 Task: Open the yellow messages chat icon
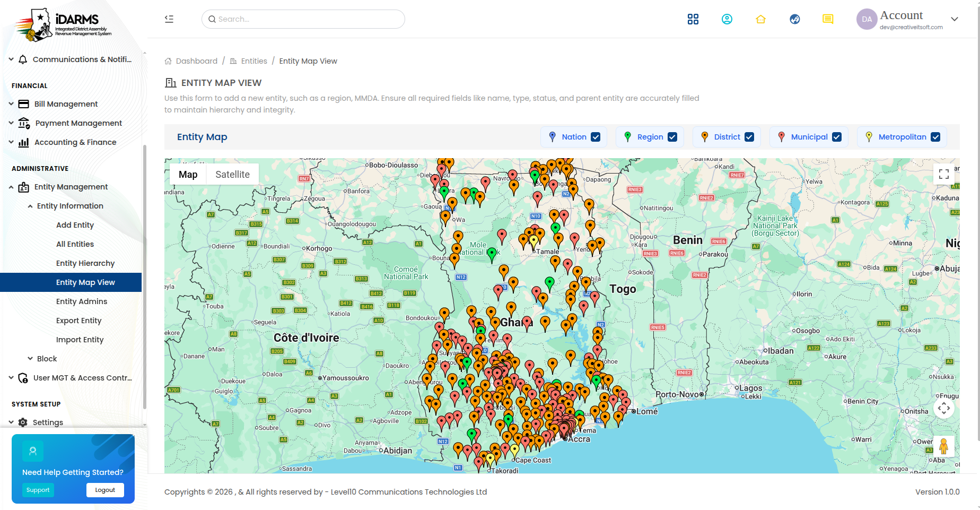(x=828, y=19)
